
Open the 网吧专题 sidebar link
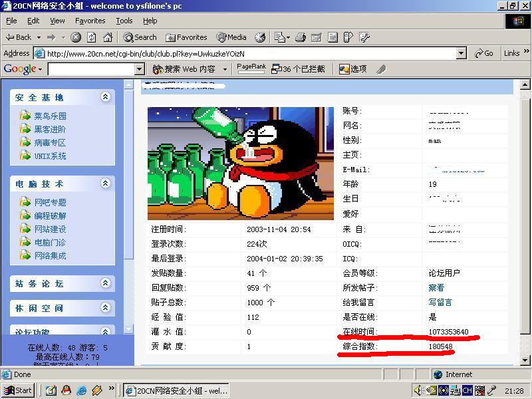51,203
